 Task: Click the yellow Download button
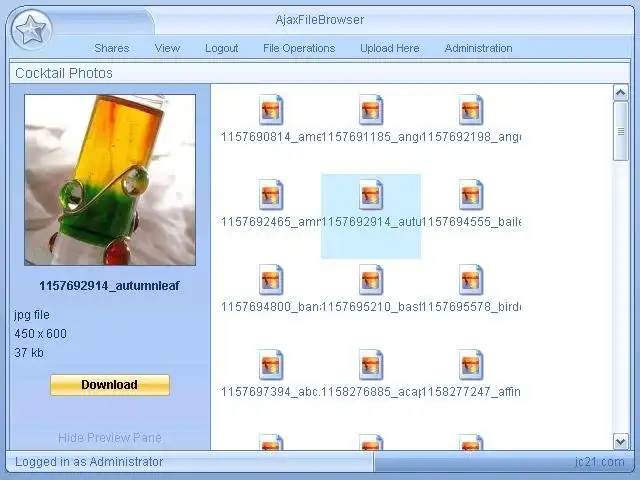click(x=110, y=385)
